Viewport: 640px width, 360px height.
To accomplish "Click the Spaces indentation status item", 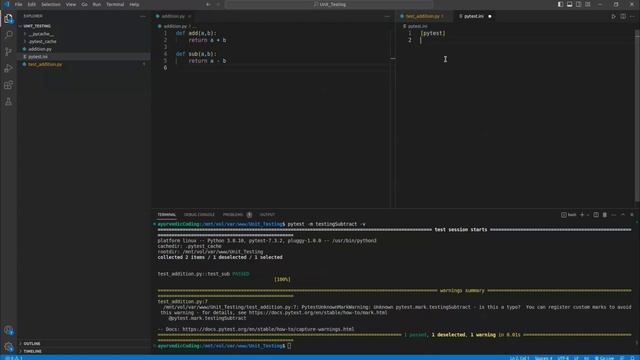I will [x=543, y=358].
